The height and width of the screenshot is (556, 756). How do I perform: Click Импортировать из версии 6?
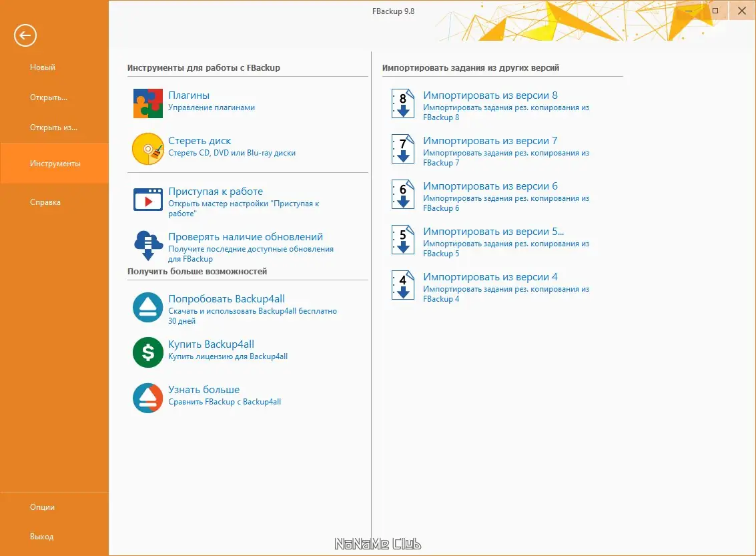[490, 186]
